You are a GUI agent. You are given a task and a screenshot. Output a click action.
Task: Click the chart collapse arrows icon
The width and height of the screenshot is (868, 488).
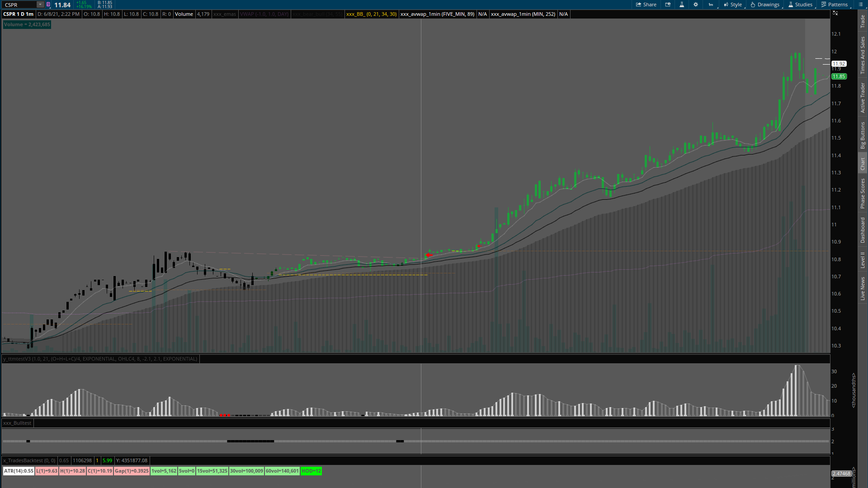point(835,13)
